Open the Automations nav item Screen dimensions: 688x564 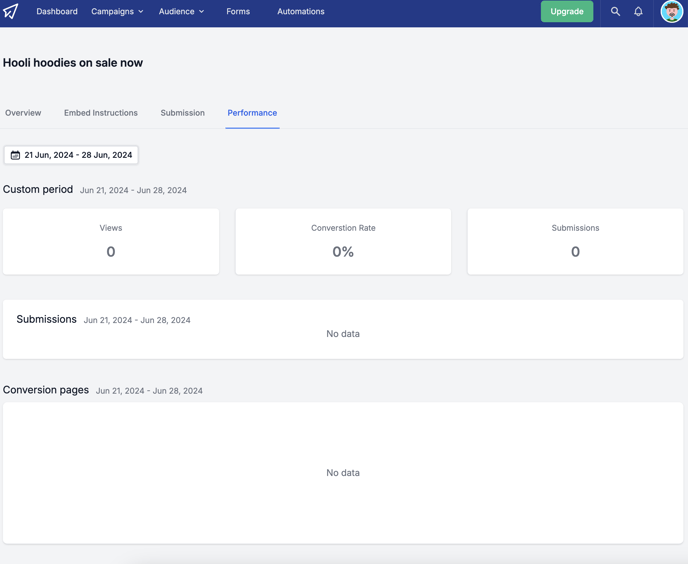tap(301, 11)
